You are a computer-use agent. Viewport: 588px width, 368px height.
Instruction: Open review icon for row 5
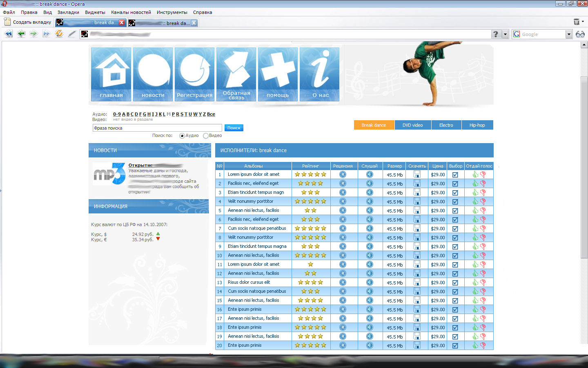pos(343,210)
